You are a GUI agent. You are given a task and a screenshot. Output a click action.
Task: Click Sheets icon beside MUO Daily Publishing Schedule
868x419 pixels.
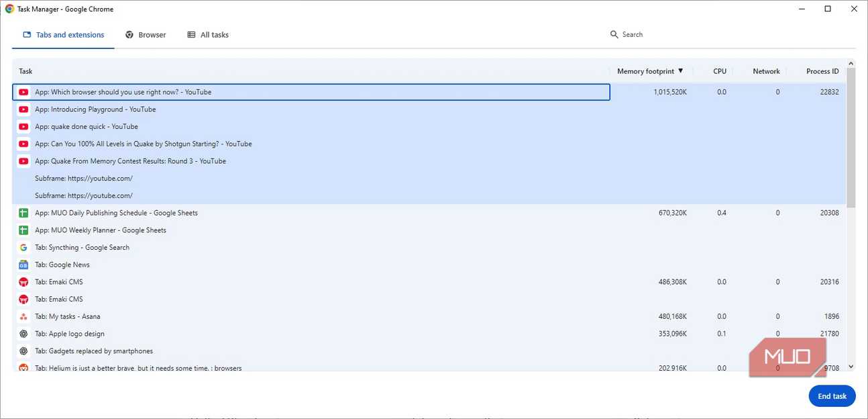[23, 213]
